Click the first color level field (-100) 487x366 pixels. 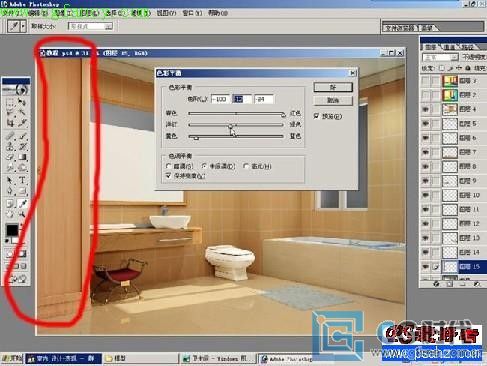(x=220, y=99)
